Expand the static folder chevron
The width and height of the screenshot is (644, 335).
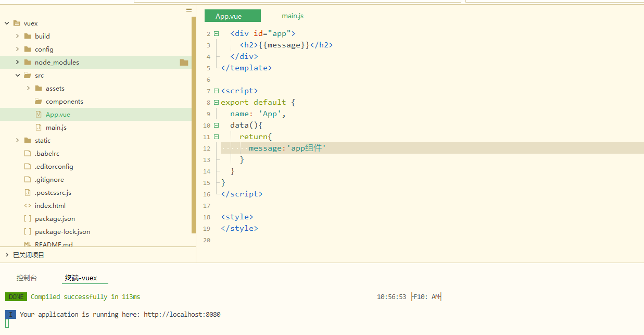(x=17, y=140)
